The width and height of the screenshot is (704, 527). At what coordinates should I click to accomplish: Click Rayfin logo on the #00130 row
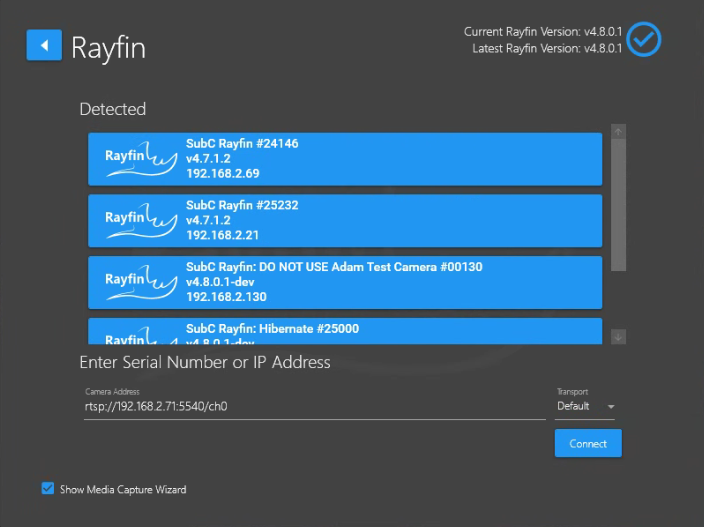pyautogui.click(x=141, y=282)
